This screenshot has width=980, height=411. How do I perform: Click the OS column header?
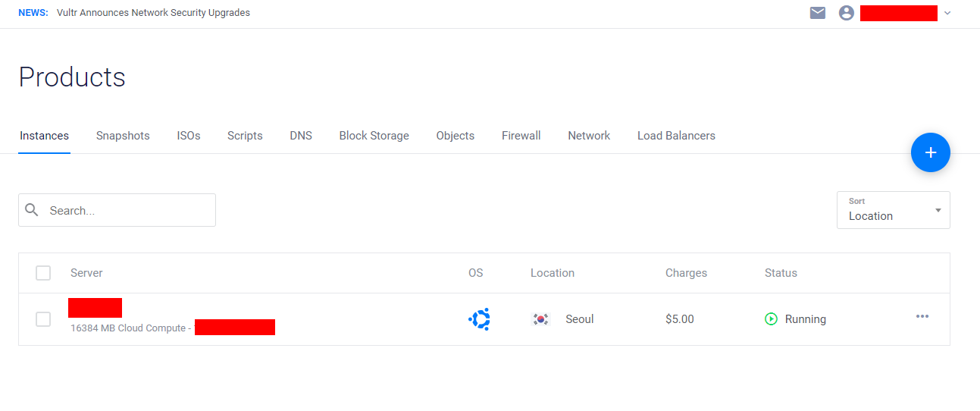pyautogui.click(x=475, y=273)
